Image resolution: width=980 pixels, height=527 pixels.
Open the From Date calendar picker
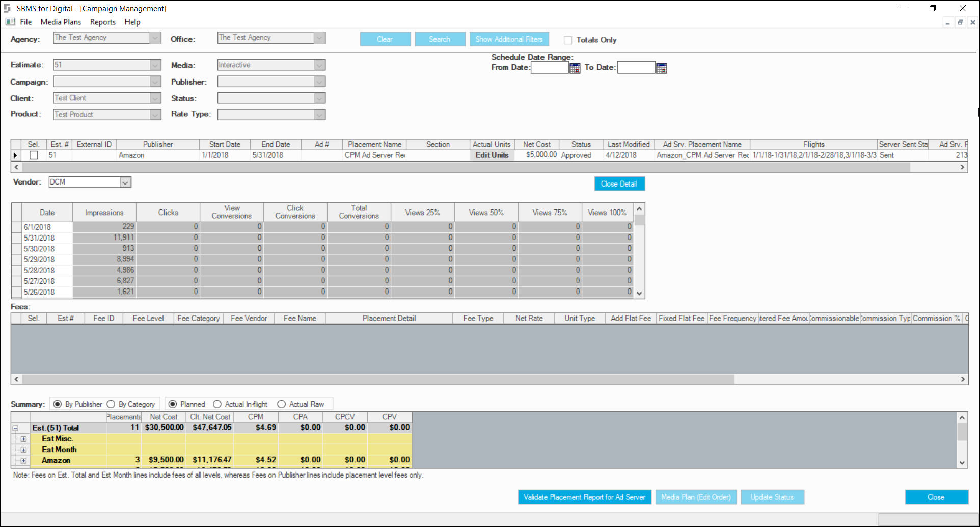click(575, 68)
